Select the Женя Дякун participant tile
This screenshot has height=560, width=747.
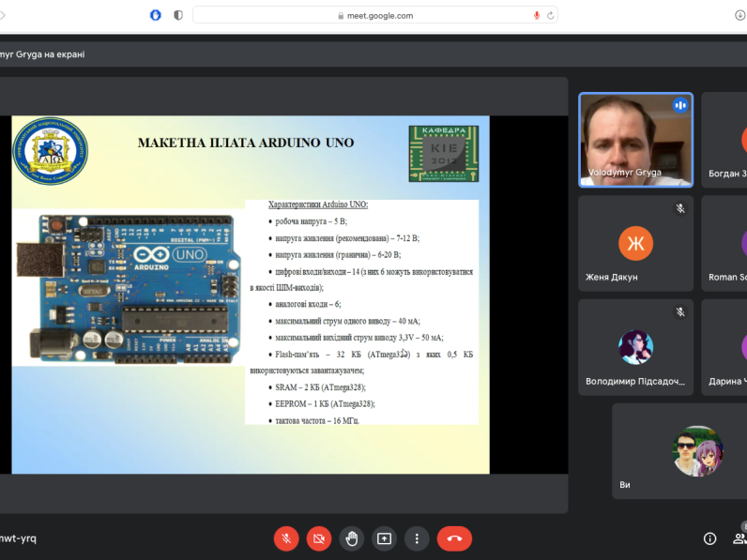click(635, 243)
